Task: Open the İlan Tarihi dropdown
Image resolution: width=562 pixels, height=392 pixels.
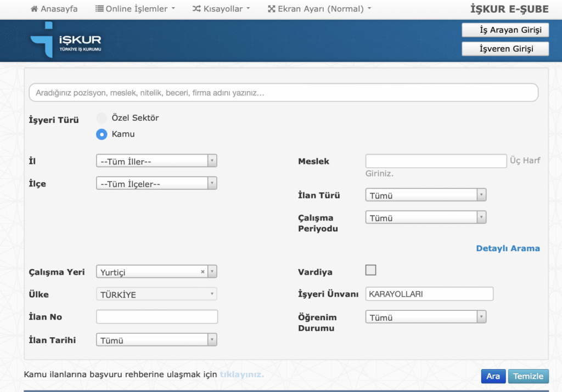Action: pos(156,340)
